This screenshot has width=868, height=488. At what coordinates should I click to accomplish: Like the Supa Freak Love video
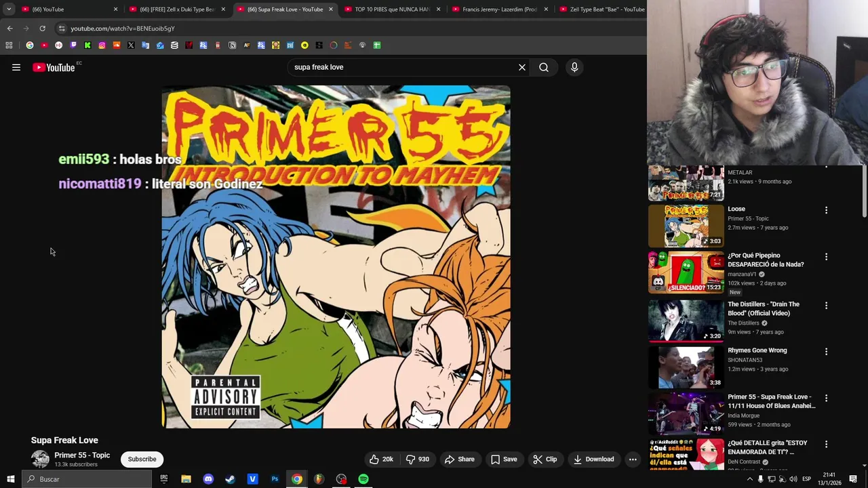pos(381,459)
